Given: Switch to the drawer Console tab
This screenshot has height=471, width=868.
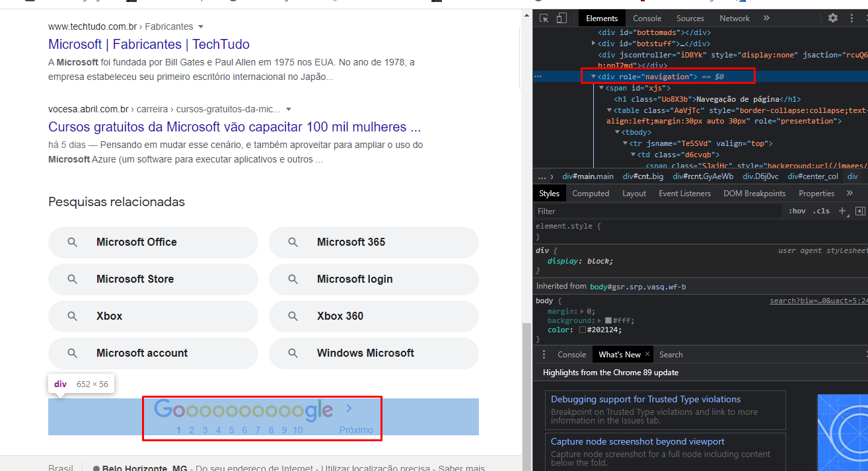Looking at the screenshot, I should click(571, 355).
